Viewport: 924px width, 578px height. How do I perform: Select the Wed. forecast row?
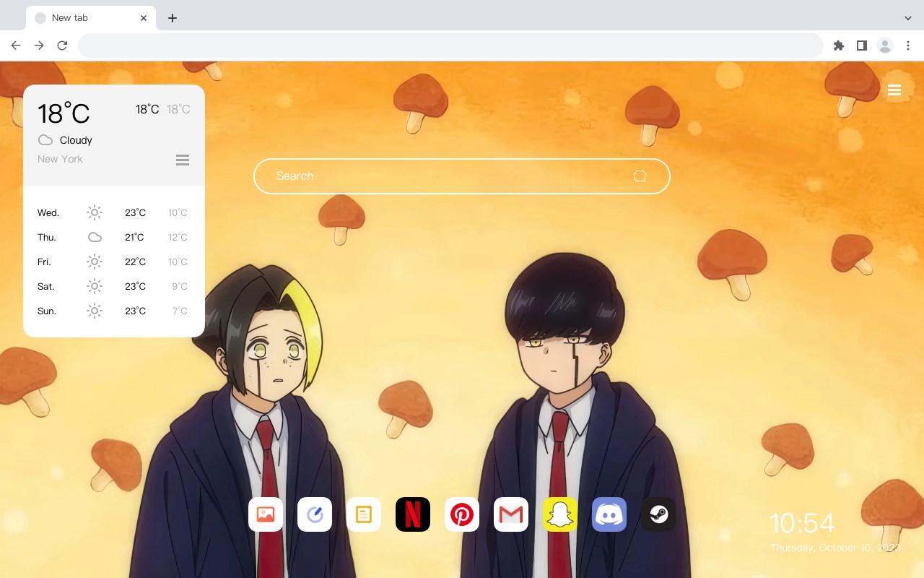114,212
